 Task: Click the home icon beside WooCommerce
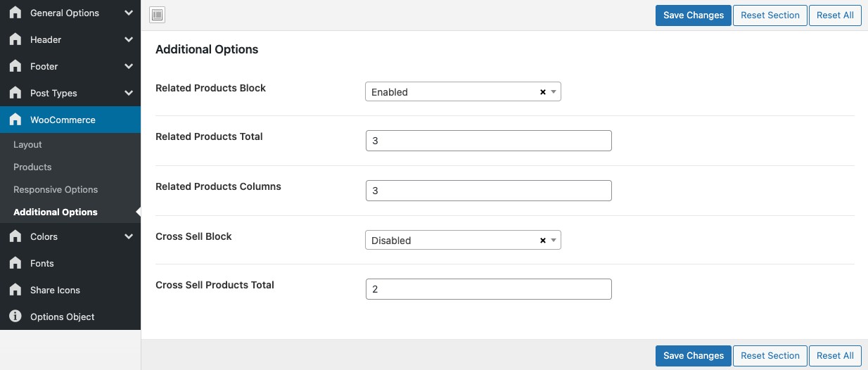click(x=15, y=120)
